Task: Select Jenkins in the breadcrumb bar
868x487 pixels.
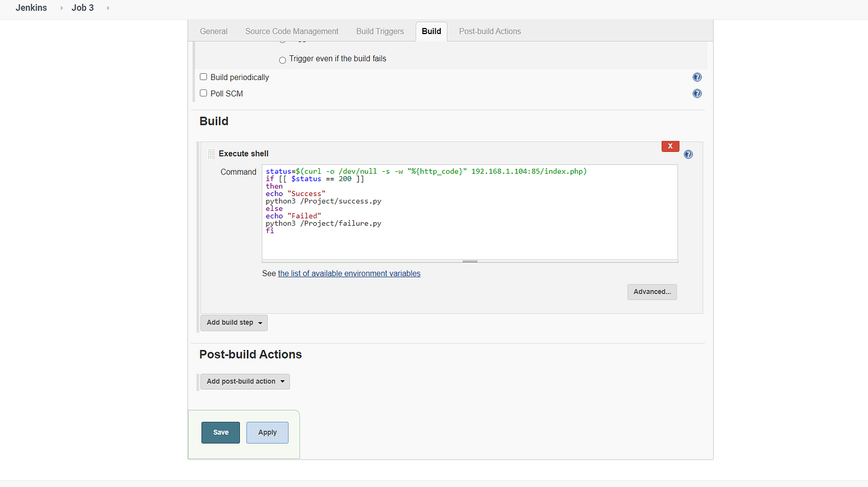Action: [x=31, y=8]
